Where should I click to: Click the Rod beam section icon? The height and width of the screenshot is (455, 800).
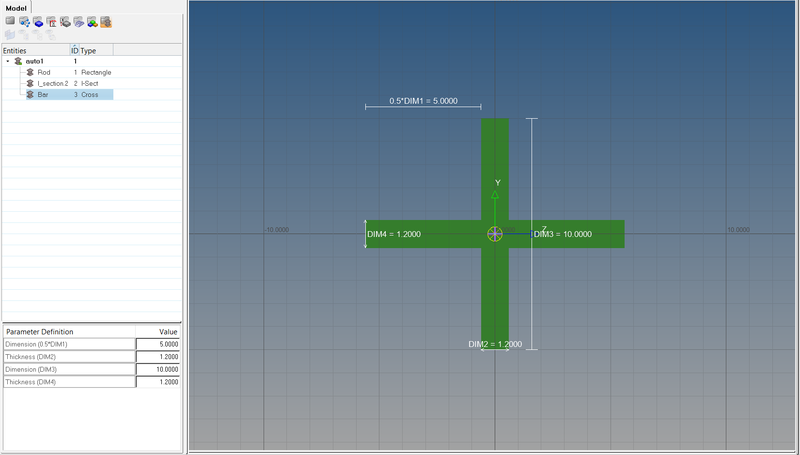pyautogui.click(x=30, y=72)
